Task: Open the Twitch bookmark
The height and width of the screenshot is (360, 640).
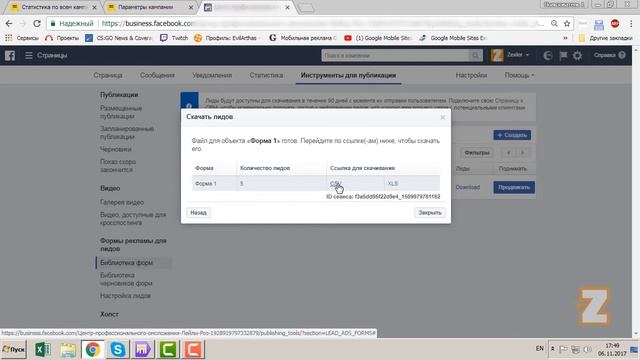Action: 174,38
